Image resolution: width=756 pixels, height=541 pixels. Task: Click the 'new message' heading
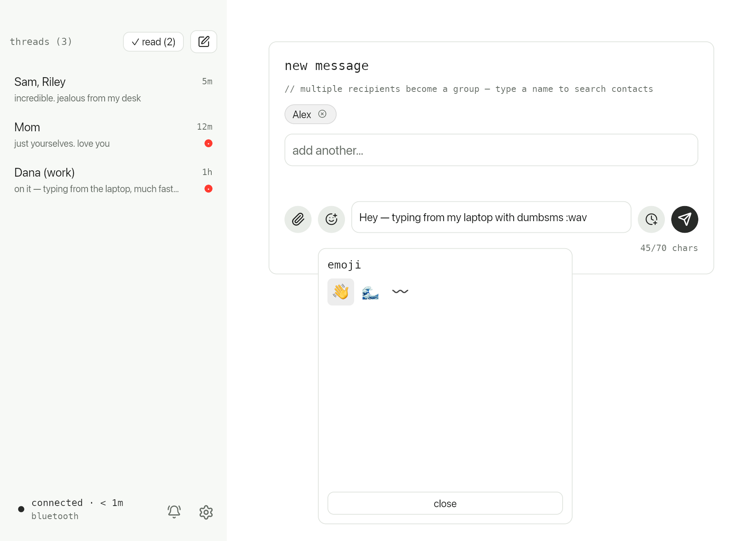tap(327, 66)
